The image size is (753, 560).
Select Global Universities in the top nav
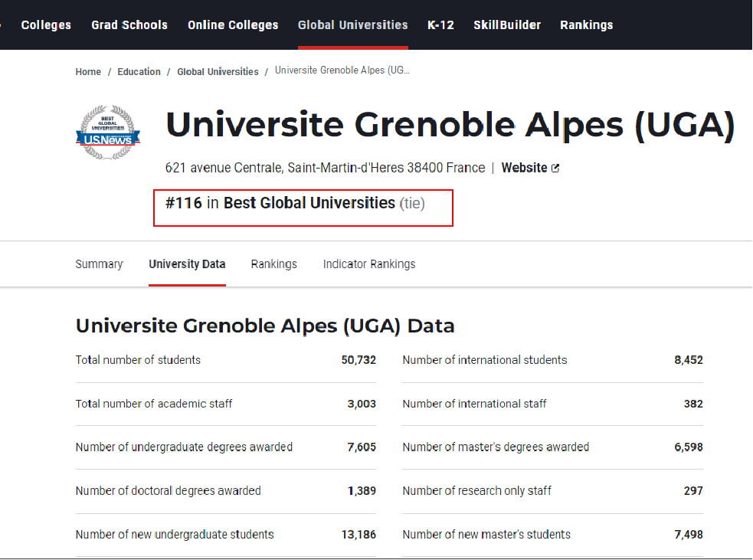click(353, 25)
